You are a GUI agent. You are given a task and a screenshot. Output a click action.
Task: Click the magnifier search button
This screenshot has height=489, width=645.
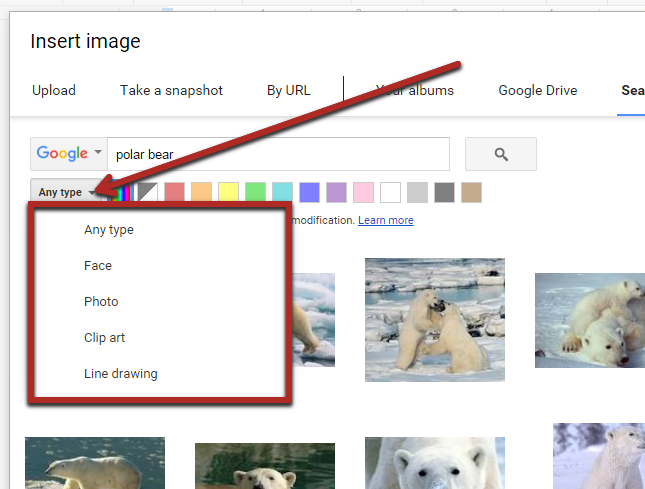501,154
